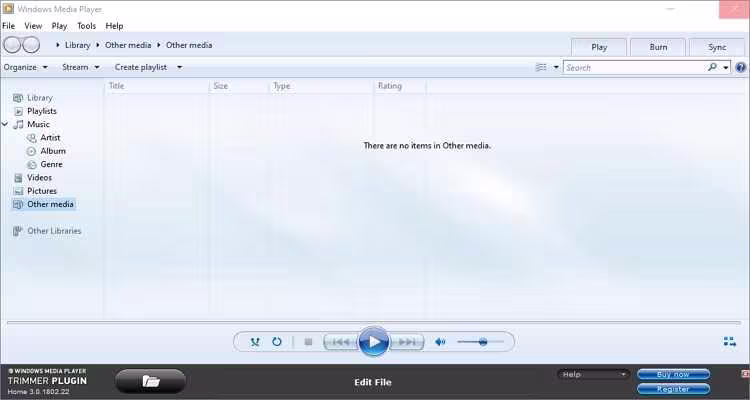Switch to Now Playing view icon

coord(729,342)
